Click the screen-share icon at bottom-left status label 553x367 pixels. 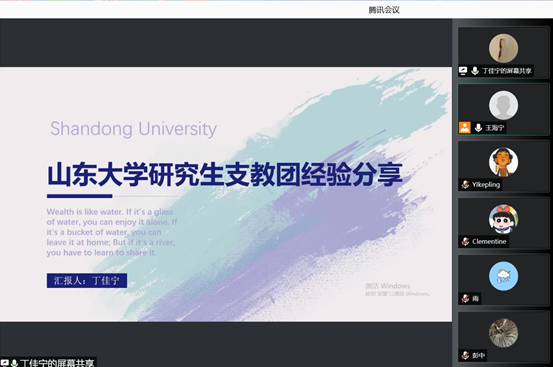coord(5,363)
